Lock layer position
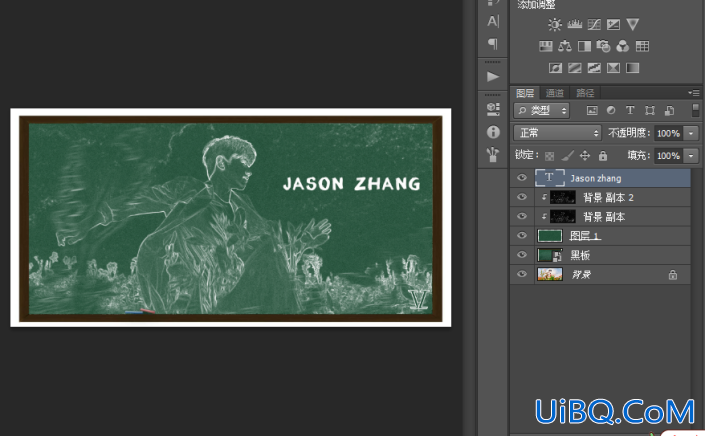 click(585, 156)
